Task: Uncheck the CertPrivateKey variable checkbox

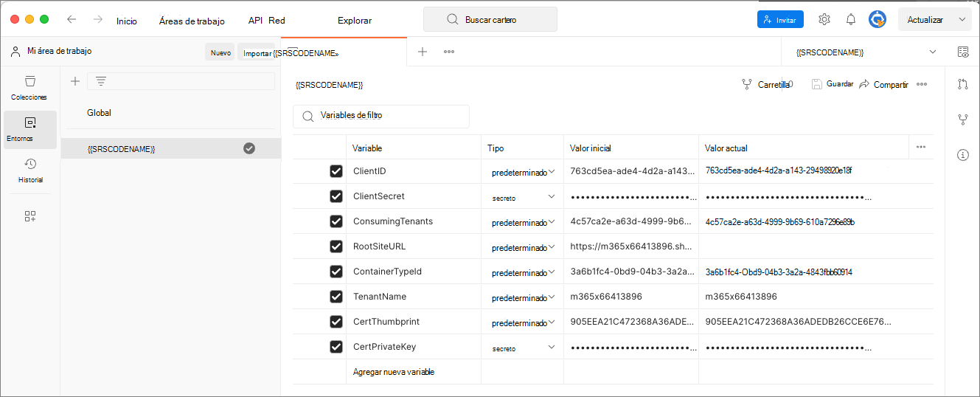Action: coord(336,347)
